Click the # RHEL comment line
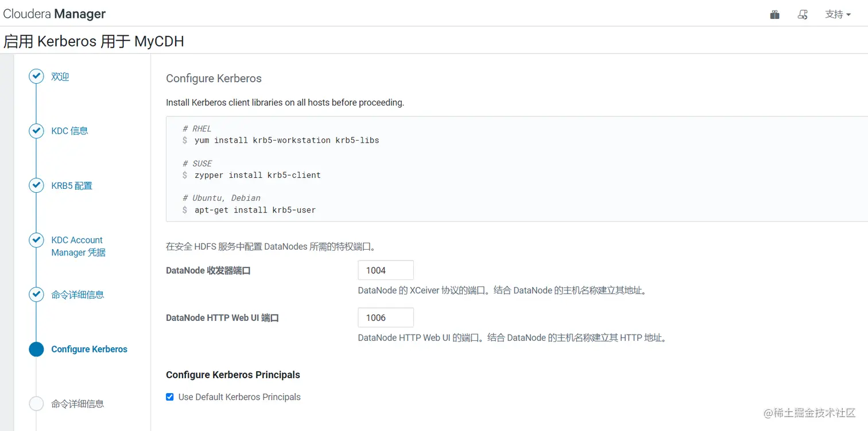Image resolution: width=868 pixels, height=431 pixels. click(197, 129)
